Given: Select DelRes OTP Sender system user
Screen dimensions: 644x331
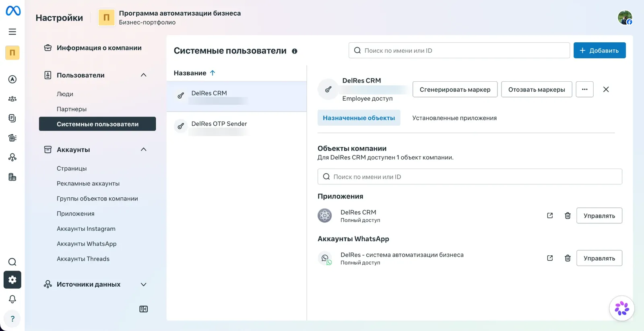Looking at the screenshot, I should (x=237, y=127).
